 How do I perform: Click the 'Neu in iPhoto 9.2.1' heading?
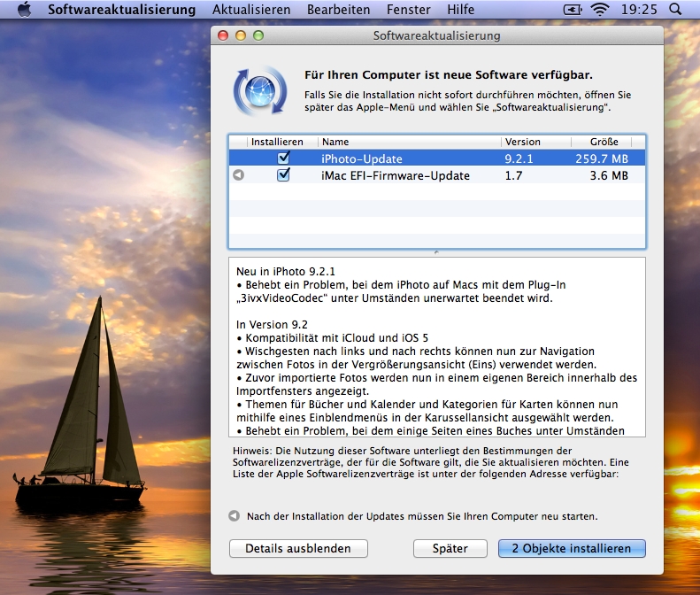pos(286,271)
